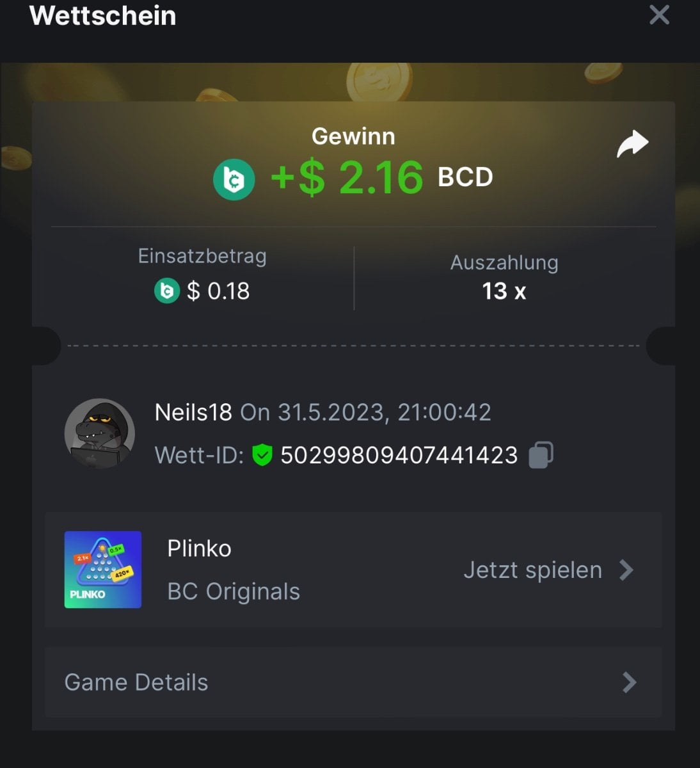Viewport: 700px width, 768px height.
Task: Click the Wett-ID number 502998094074 41423
Action: (x=399, y=456)
